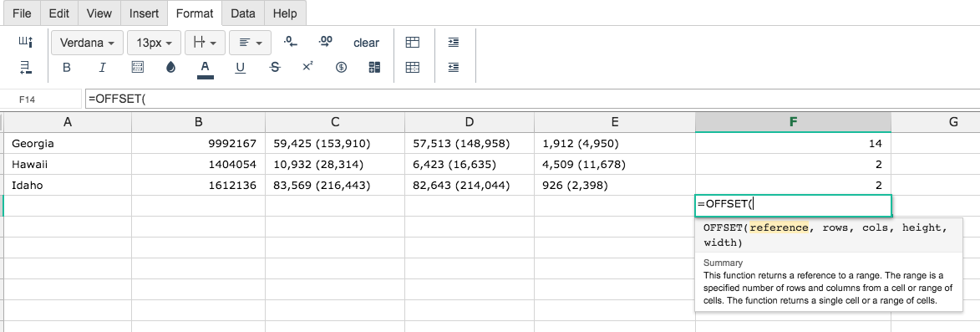
Task: Open the Verdana font family dropdown
Action: (88, 43)
